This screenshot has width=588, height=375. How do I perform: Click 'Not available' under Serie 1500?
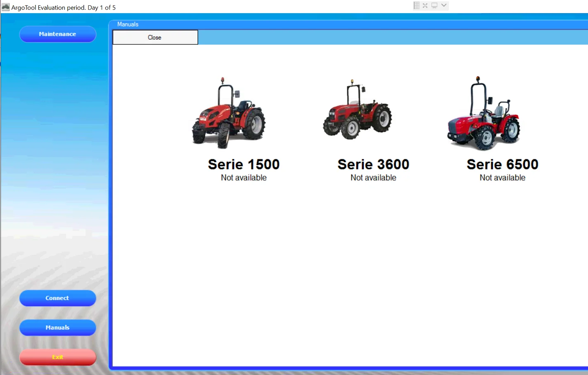[x=244, y=178]
